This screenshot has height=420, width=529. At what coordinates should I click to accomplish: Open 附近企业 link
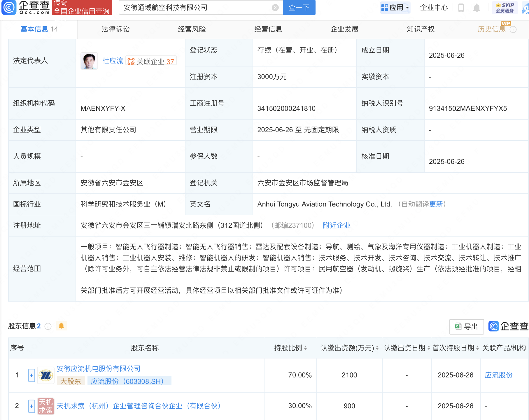tap(337, 225)
